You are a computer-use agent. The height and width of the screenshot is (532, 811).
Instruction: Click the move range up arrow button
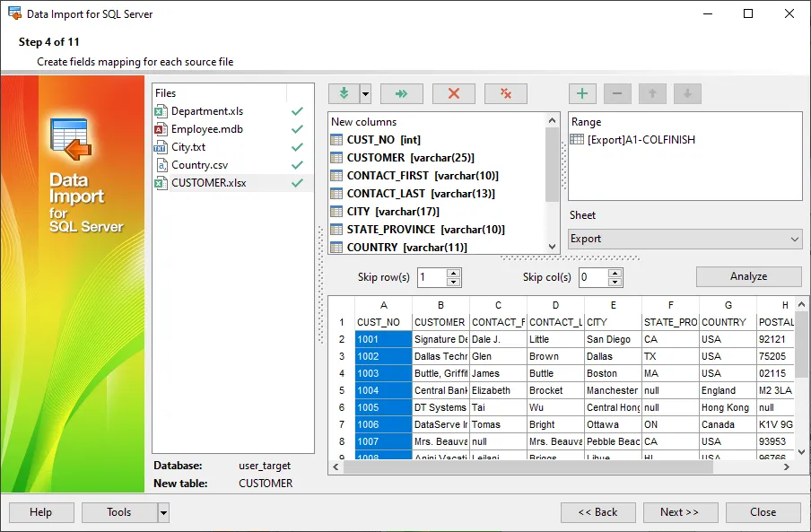(x=652, y=93)
